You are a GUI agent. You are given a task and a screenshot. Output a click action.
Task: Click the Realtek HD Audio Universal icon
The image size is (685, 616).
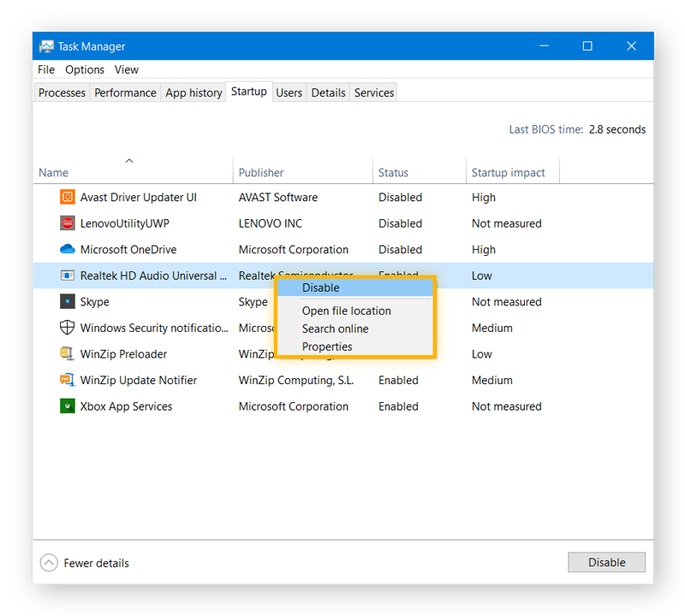coord(68,275)
